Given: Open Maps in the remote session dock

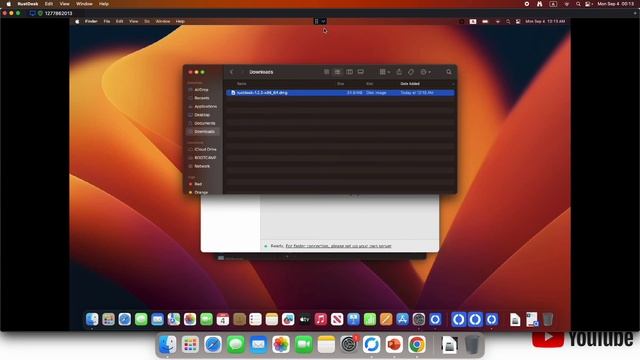Looking at the screenshot, I should [173, 319].
